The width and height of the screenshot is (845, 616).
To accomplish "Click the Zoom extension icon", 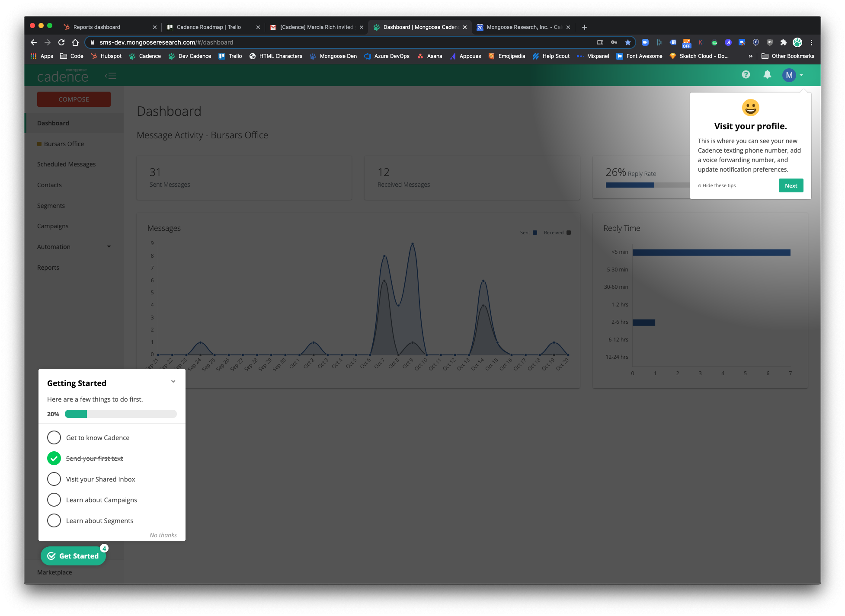I will tap(645, 42).
